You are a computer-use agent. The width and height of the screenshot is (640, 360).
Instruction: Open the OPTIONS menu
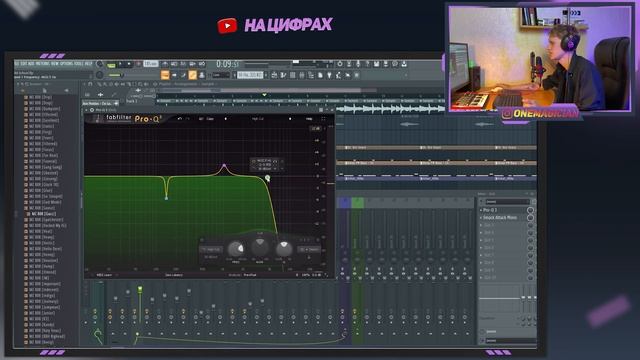click(x=67, y=64)
